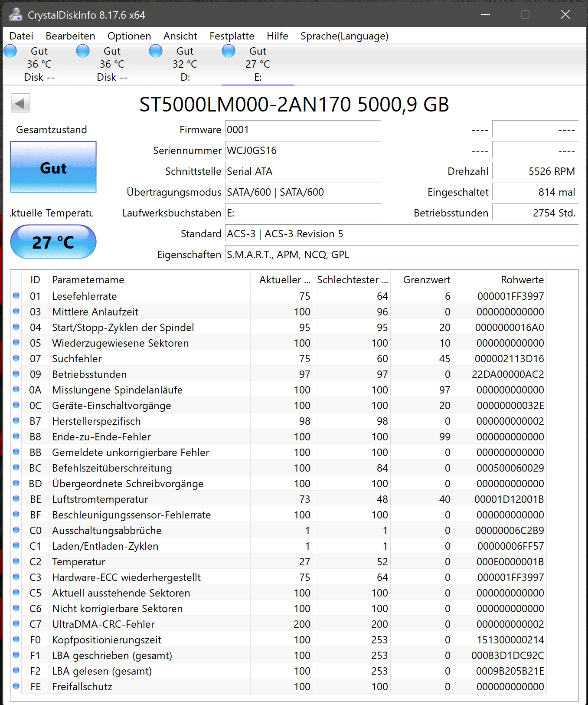Open the Datei menu
This screenshot has width=588, height=705.
click(21, 36)
